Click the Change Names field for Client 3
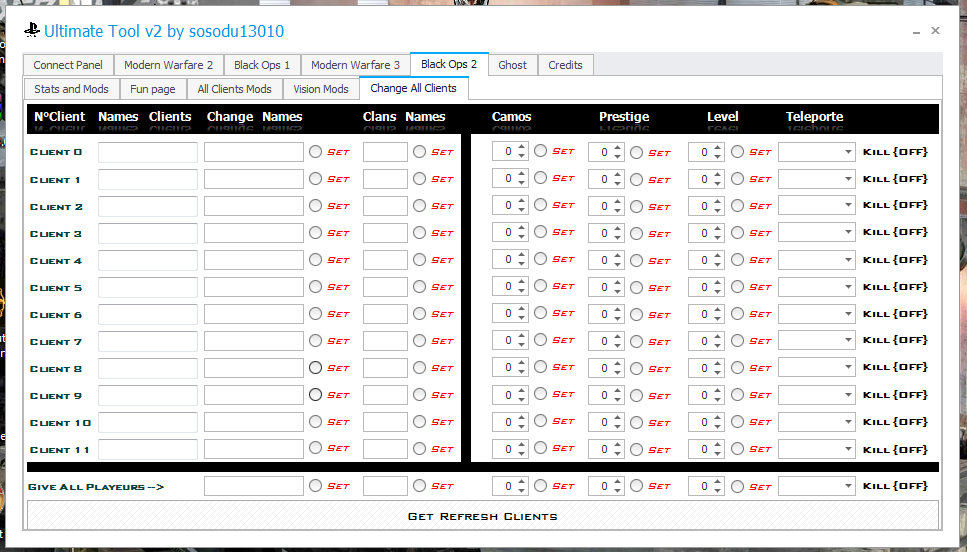Image resolution: width=967 pixels, height=552 pixels. 254,233
